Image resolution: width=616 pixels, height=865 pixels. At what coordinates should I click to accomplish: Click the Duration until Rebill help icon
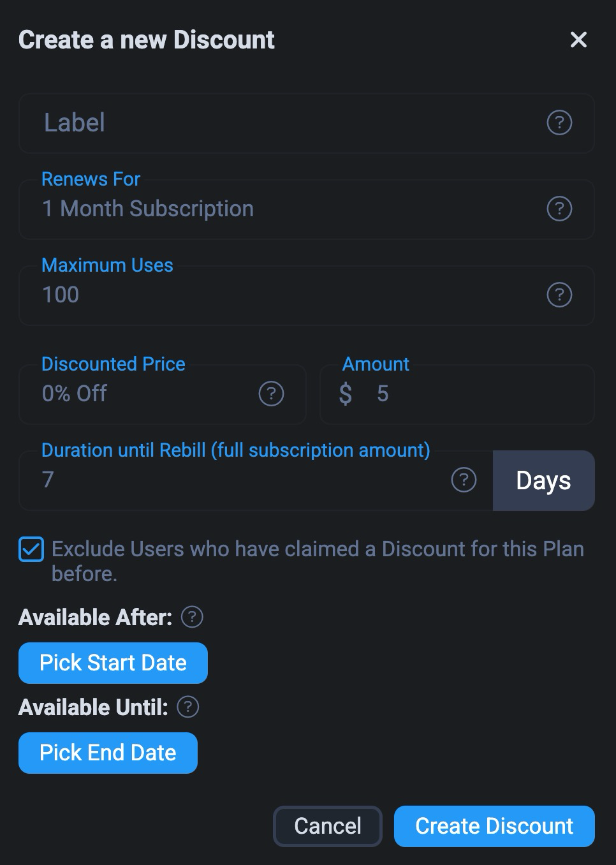(x=464, y=480)
